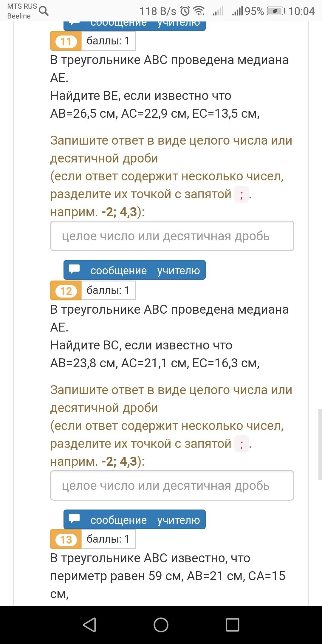Tap the alarm clock status icon
Image resolution: width=322 pixels, height=644 pixels.
tap(185, 11)
